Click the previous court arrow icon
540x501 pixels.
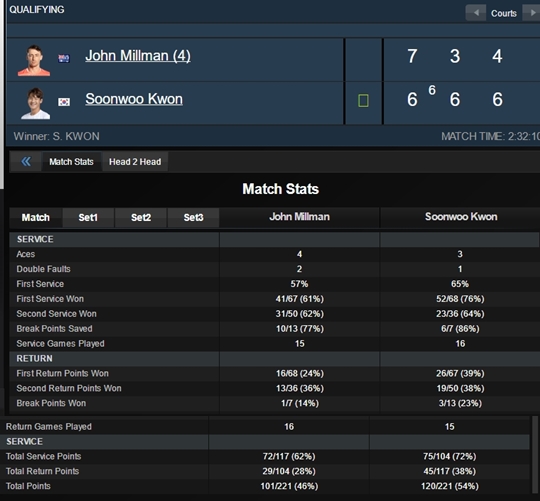coord(476,13)
